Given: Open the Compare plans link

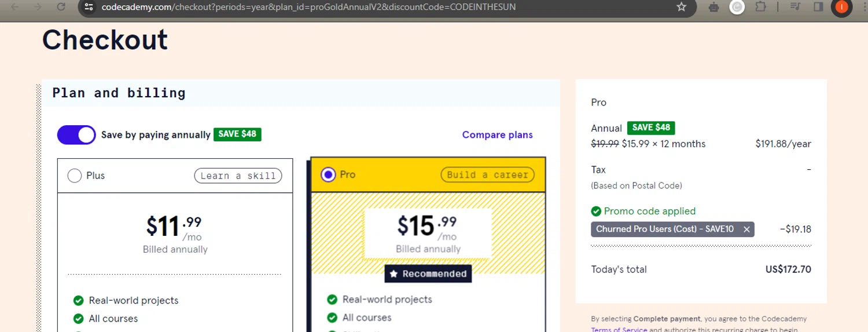Looking at the screenshot, I should [x=497, y=134].
